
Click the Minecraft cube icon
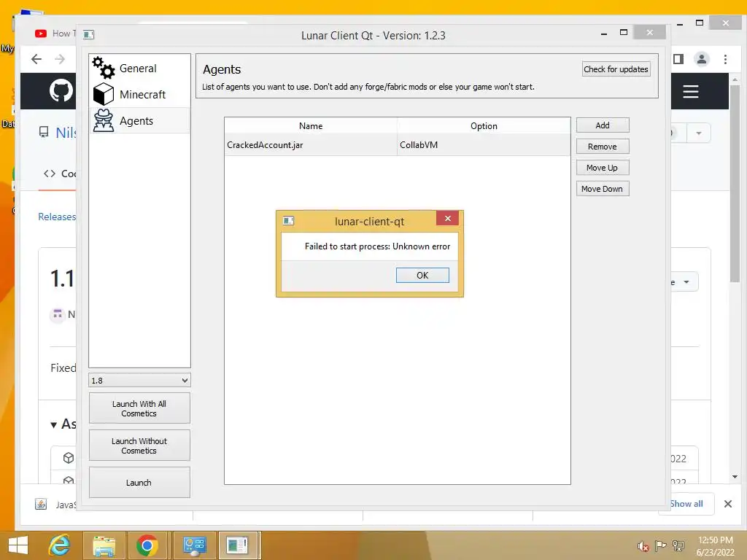pyautogui.click(x=104, y=94)
